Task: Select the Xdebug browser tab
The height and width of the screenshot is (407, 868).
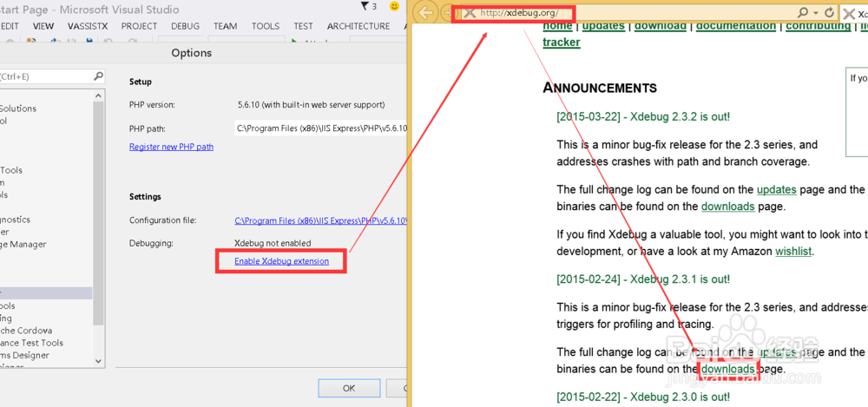Action: (854, 13)
